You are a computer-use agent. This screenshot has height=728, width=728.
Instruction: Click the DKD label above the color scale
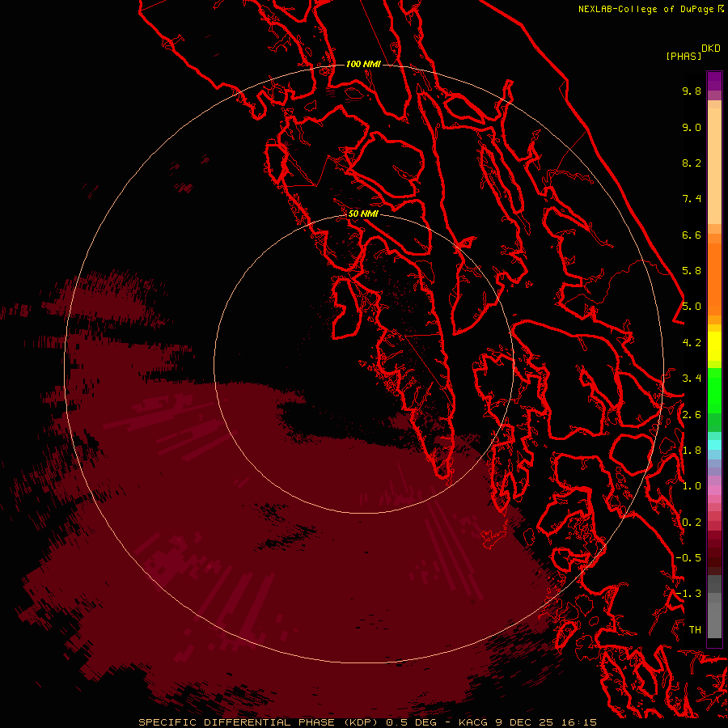point(711,49)
